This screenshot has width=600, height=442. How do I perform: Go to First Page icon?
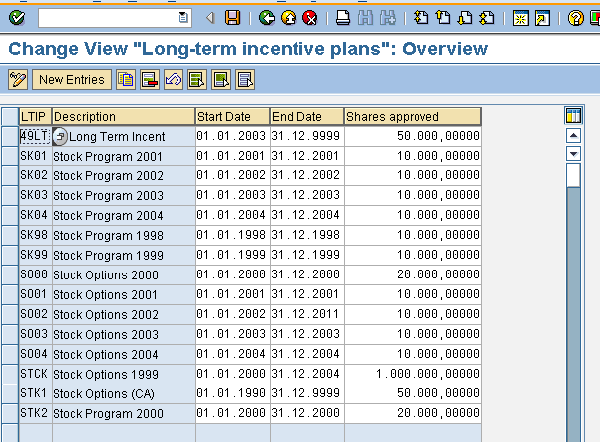[421, 18]
